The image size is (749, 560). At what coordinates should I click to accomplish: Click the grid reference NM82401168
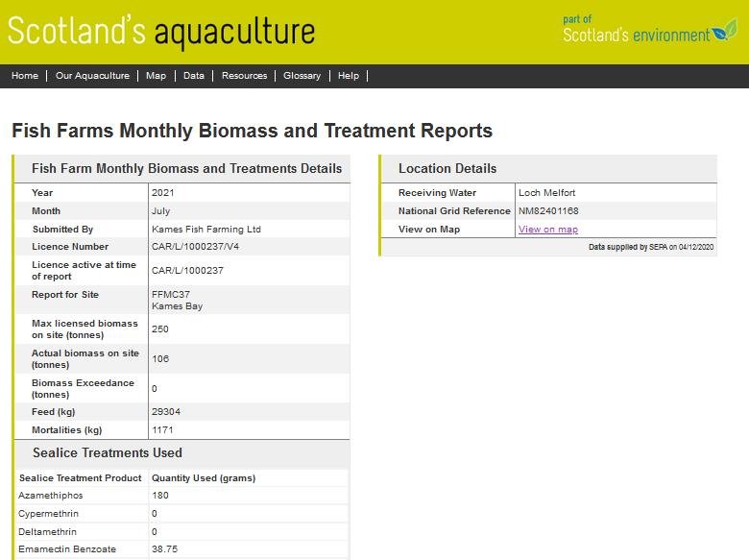click(x=548, y=211)
